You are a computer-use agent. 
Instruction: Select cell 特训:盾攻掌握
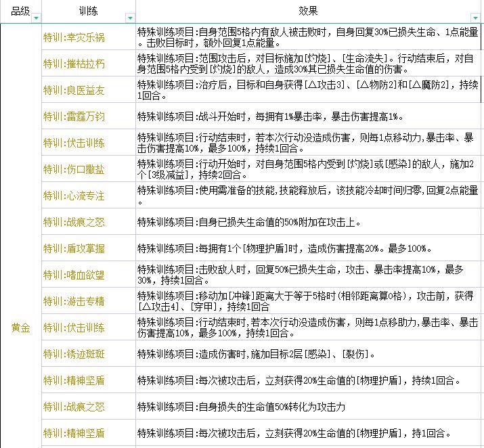point(89,248)
